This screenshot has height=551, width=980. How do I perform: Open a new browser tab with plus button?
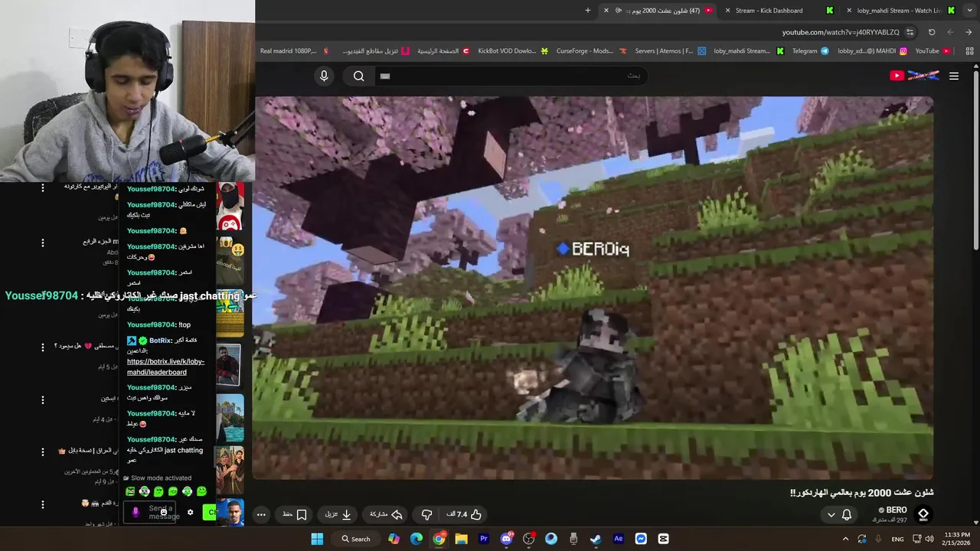point(588,10)
